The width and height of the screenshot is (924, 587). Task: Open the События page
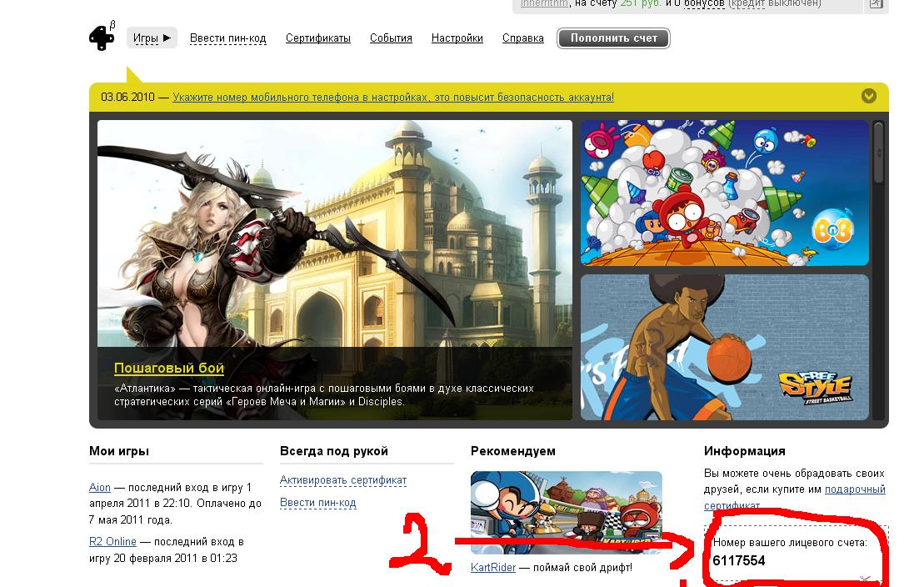(x=392, y=38)
